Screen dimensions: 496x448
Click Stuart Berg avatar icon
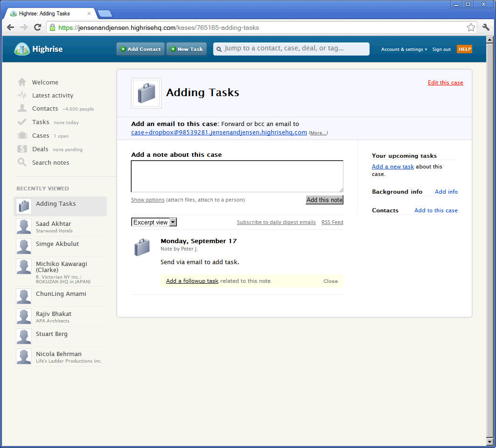[x=24, y=336]
